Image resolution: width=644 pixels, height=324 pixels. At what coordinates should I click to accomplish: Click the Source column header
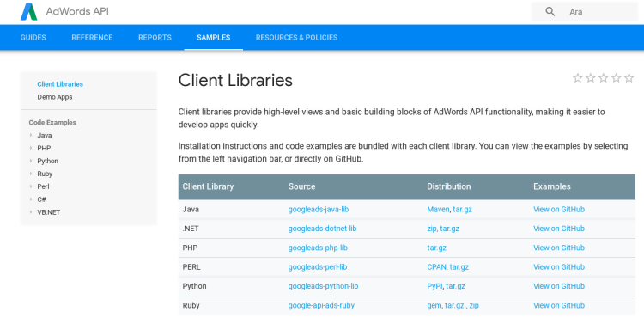click(301, 186)
